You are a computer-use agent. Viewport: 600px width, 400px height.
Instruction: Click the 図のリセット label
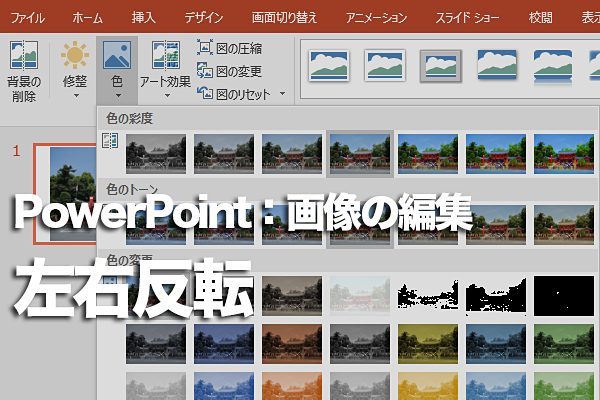[x=243, y=94]
